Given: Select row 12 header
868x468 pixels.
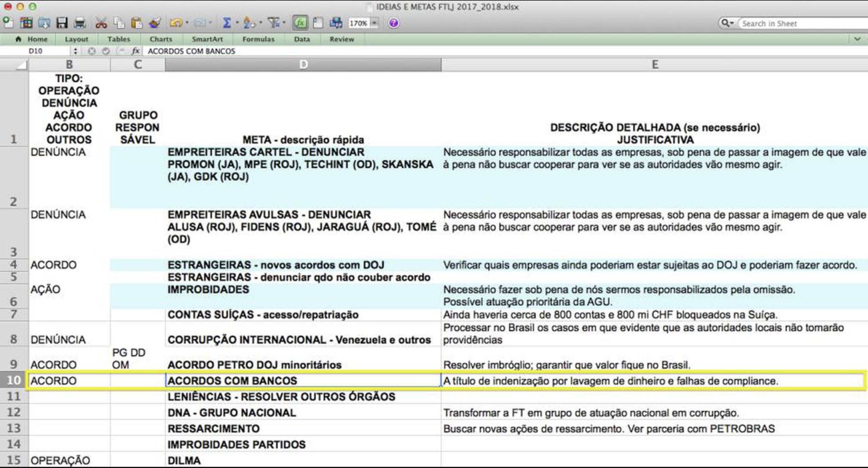Looking at the screenshot, I should tap(14, 412).
